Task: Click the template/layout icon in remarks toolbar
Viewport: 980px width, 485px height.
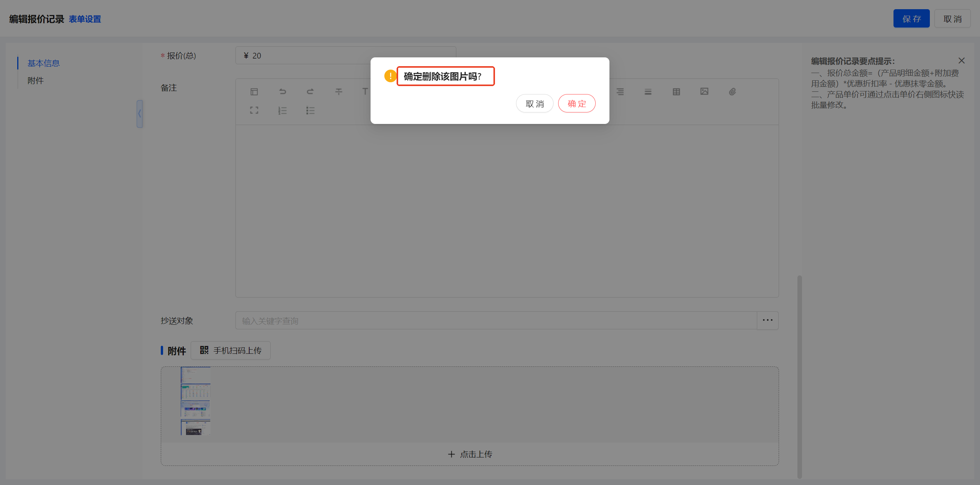Action: (254, 92)
